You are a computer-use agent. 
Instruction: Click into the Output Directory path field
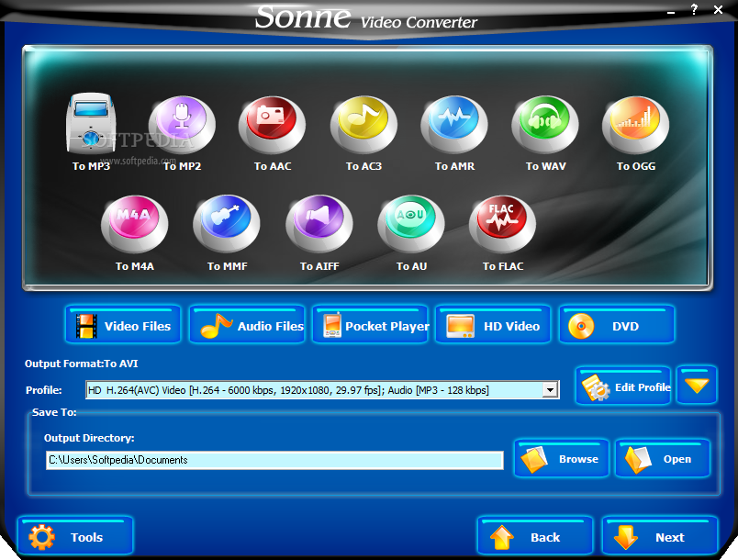coord(274,460)
